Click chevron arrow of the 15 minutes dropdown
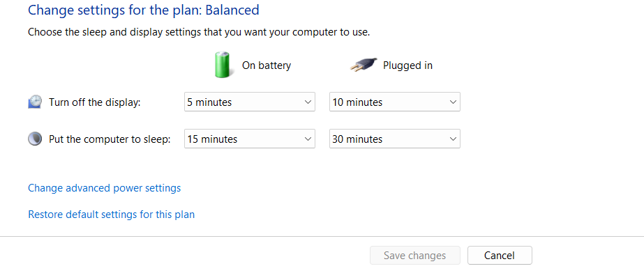Viewport: 644px width, 280px height. [x=308, y=139]
